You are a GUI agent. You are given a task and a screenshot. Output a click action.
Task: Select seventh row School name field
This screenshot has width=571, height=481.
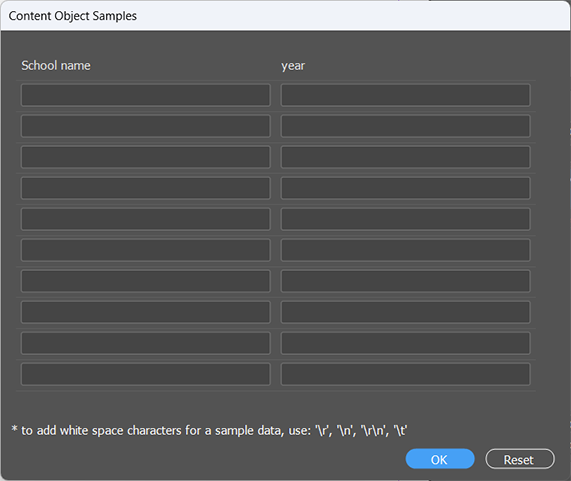point(146,281)
